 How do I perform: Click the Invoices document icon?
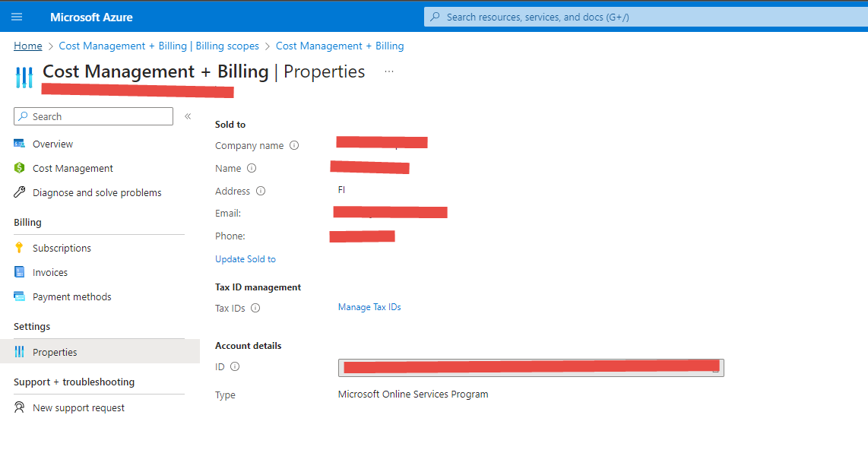coord(19,272)
